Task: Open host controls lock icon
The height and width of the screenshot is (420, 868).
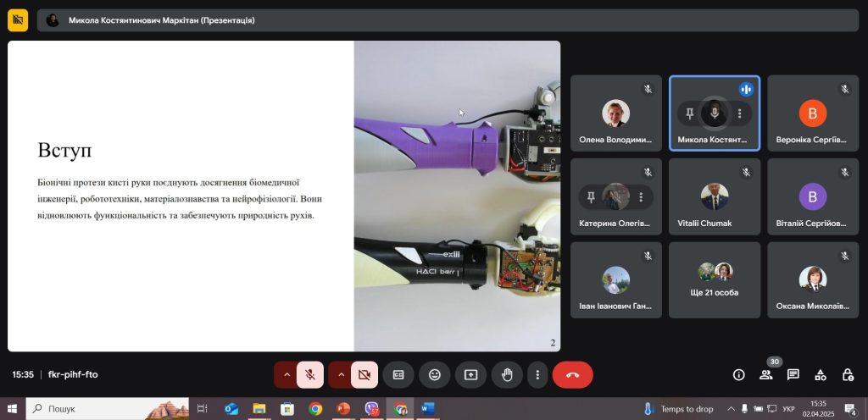Action: click(x=848, y=374)
